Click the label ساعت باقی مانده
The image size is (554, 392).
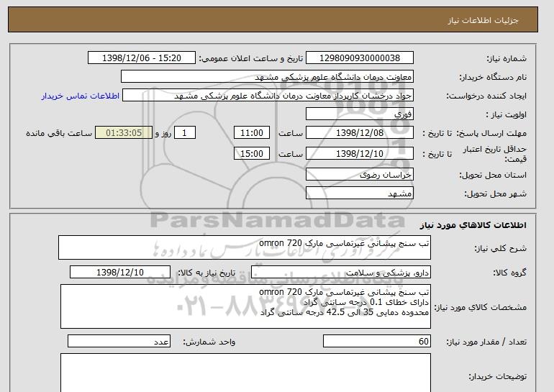click(x=59, y=134)
